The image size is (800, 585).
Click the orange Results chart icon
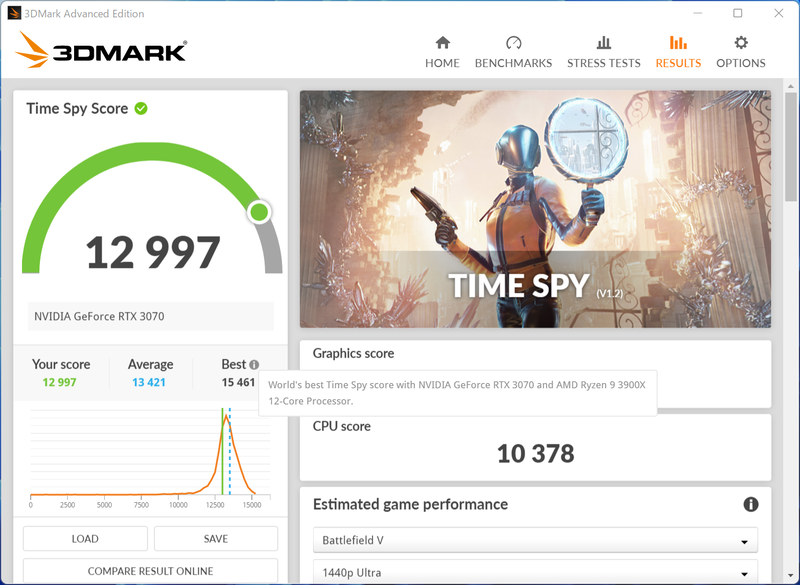click(x=678, y=44)
